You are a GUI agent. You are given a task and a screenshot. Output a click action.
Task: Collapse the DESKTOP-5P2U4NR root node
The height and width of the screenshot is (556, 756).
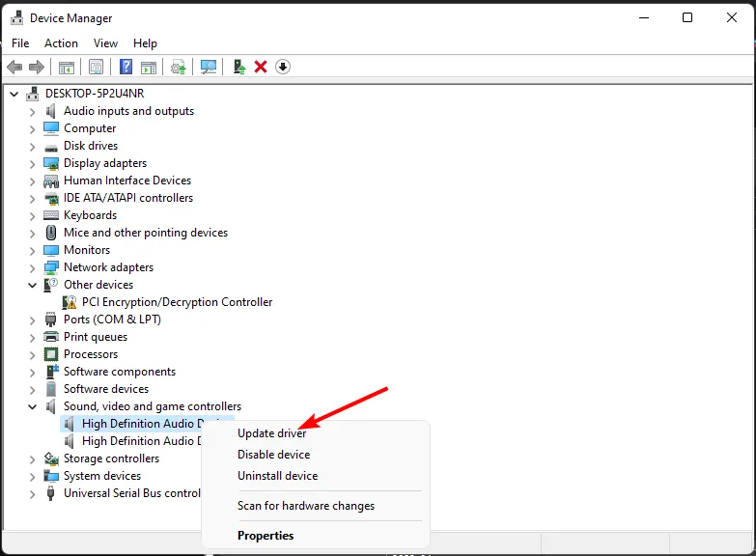pos(14,94)
